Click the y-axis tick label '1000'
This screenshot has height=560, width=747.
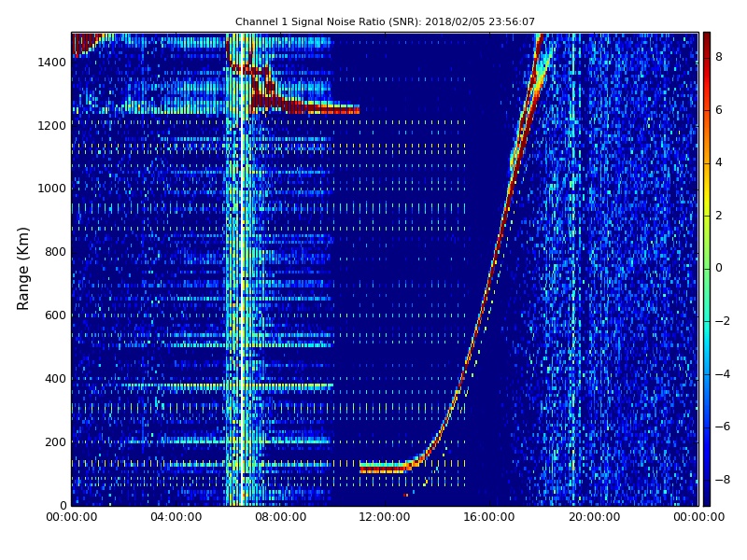click(x=51, y=189)
